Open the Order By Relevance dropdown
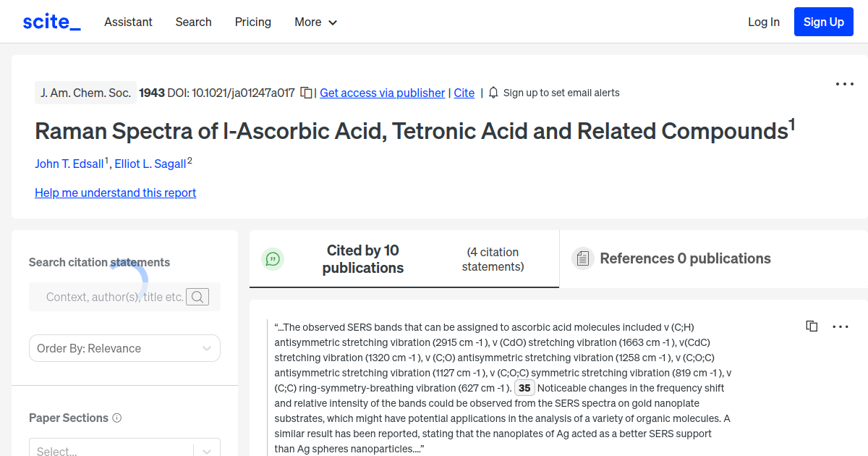The image size is (868, 456). pos(124,348)
